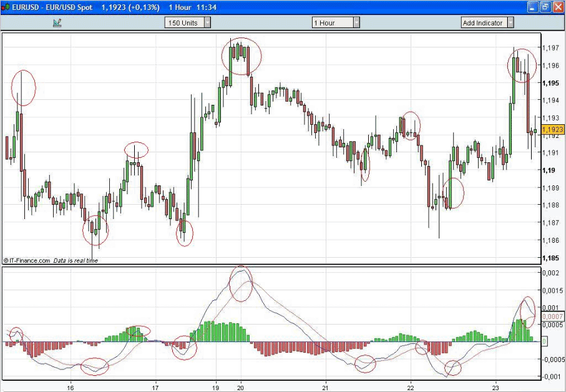Viewport: 566px width, 392px height.
Task: Select the 0,0007 MACD value tag
Action: [x=553, y=316]
